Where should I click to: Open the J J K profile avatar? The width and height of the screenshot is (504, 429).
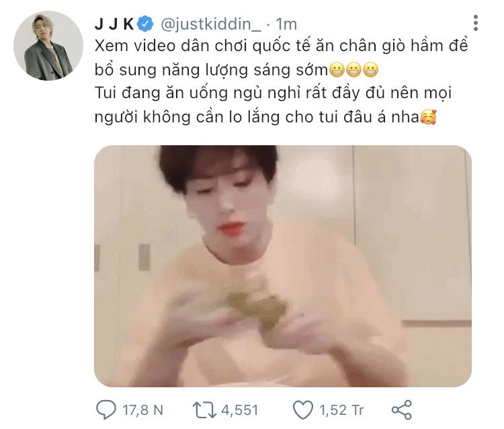pyautogui.click(x=48, y=46)
